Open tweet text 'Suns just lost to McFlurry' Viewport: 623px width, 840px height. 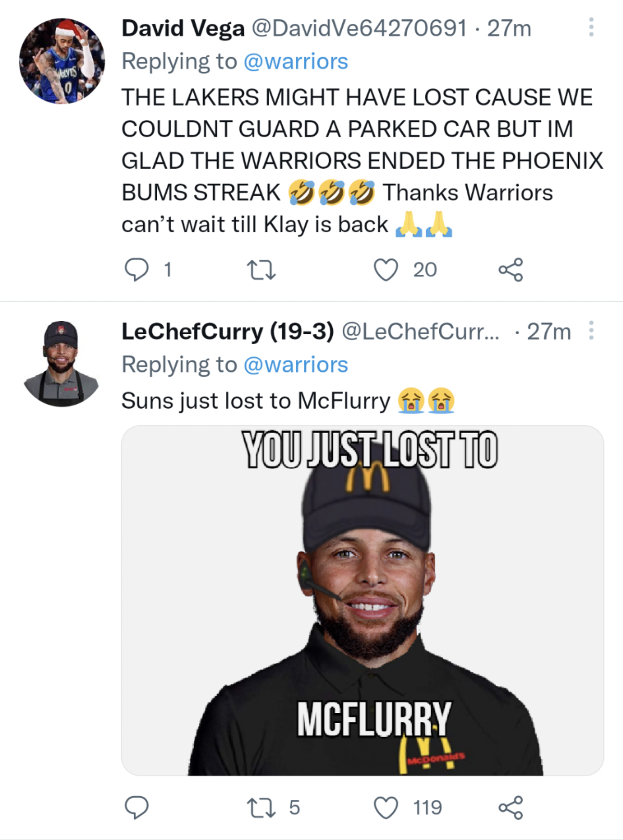click(x=255, y=401)
